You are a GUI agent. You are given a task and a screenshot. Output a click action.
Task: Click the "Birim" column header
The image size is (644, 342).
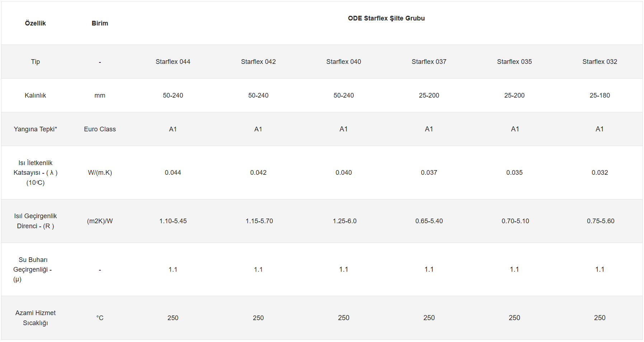tap(100, 23)
